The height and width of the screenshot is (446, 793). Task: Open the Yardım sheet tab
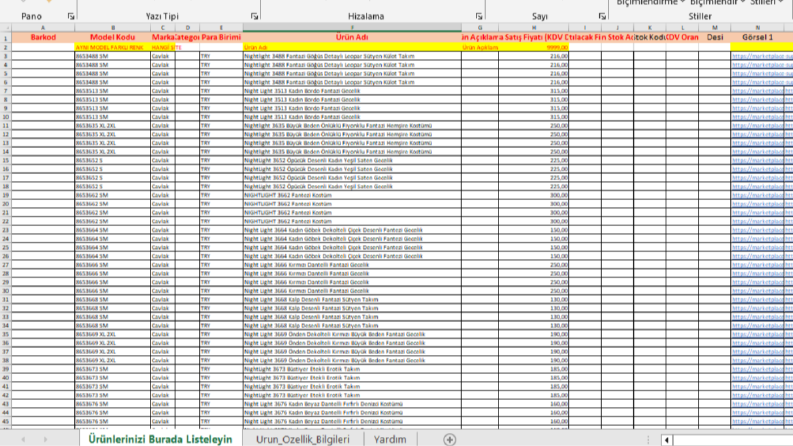pos(390,439)
